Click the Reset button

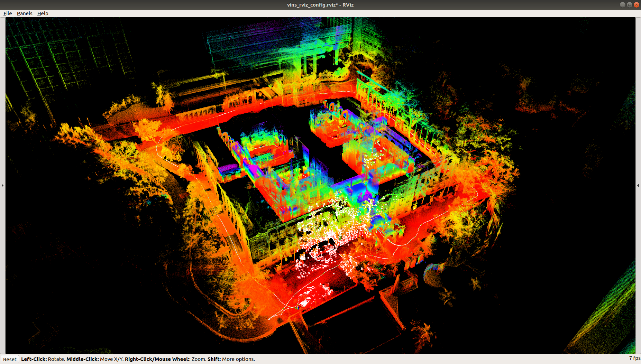pos(10,360)
